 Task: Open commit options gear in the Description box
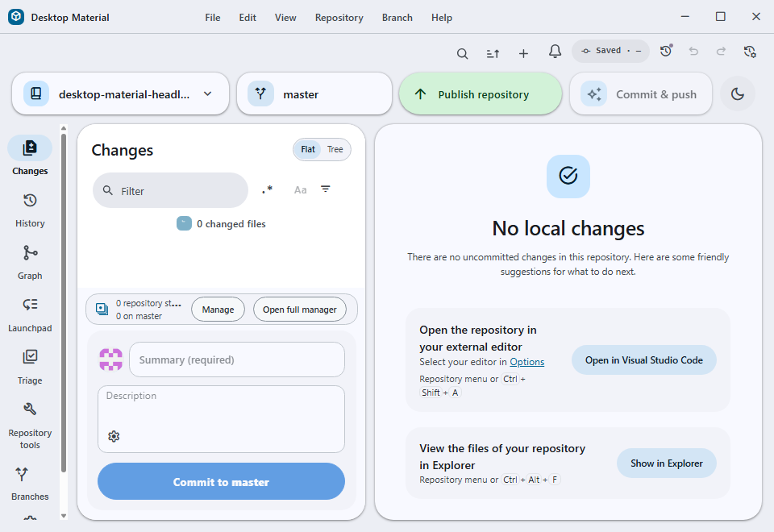point(114,436)
